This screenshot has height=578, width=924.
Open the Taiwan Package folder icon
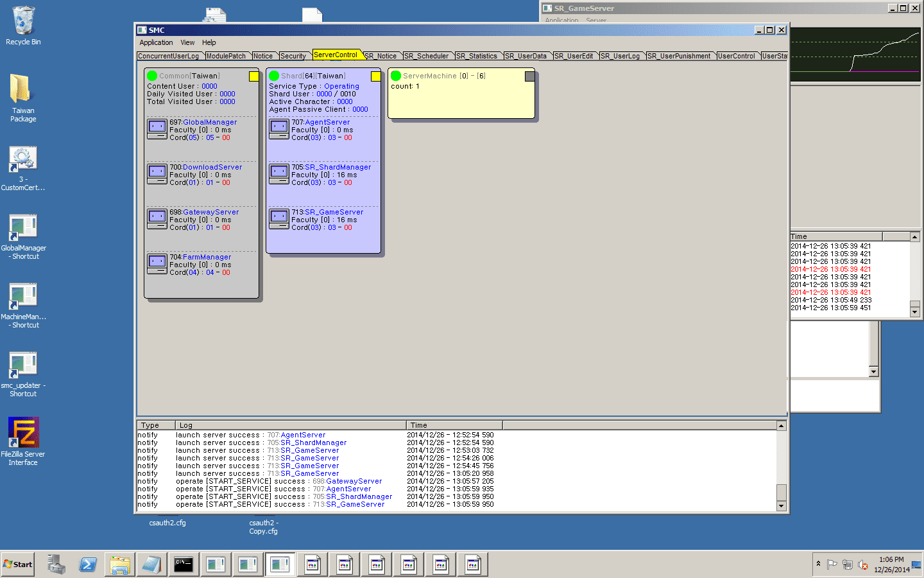click(x=23, y=98)
